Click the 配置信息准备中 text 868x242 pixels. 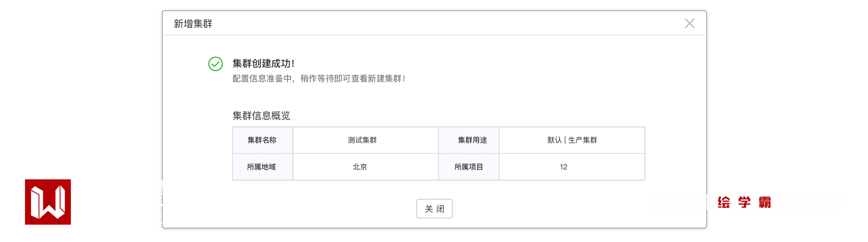262,79
